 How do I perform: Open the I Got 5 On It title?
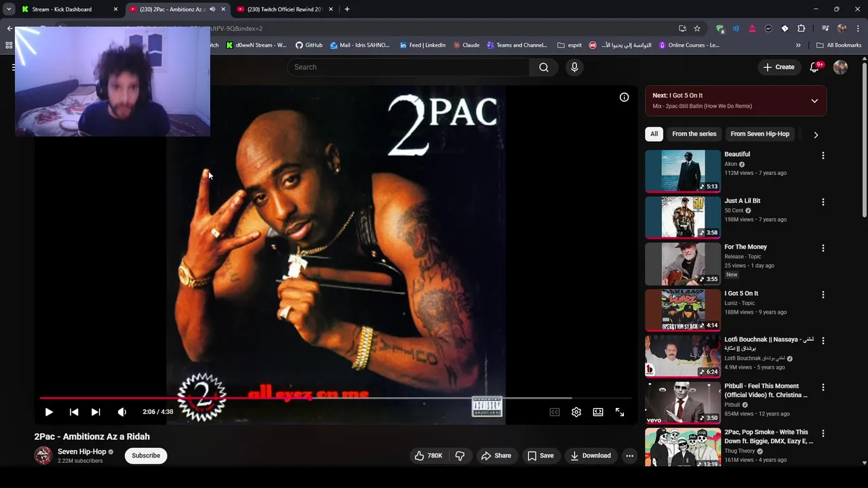(741, 293)
